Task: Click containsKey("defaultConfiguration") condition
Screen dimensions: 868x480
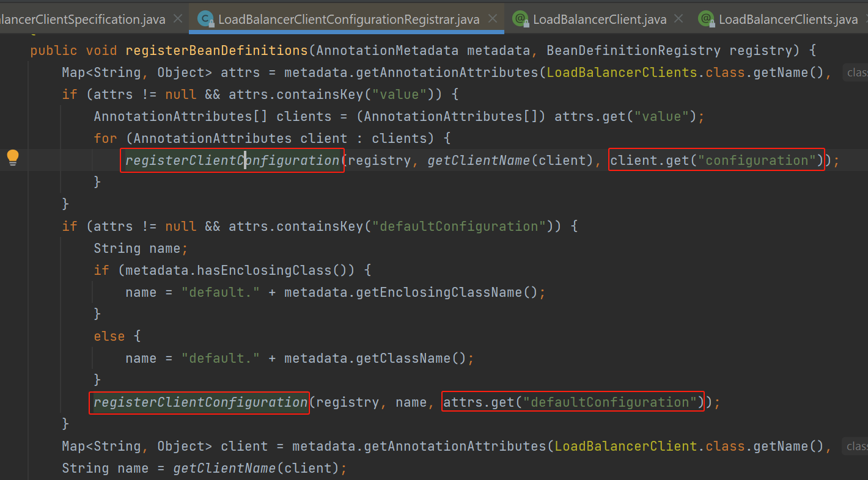Action: pyautogui.click(x=416, y=226)
